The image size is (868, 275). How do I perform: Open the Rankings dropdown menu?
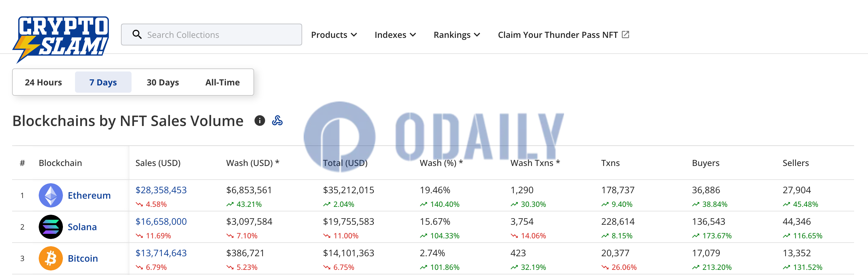click(457, 35)
